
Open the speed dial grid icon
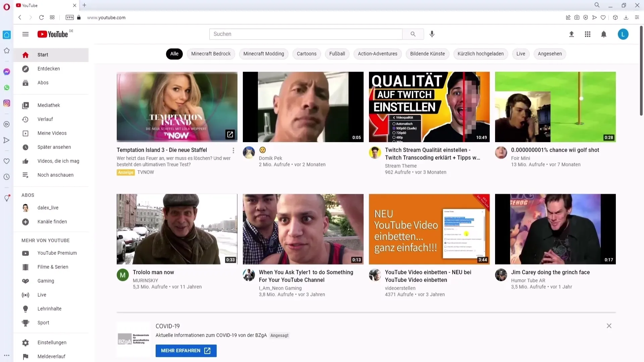(52, 17)
